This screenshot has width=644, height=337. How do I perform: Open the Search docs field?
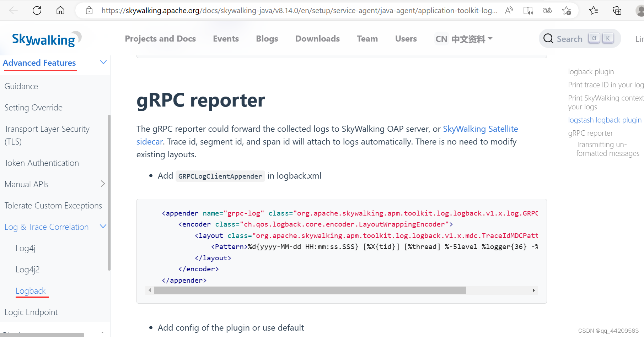point(580,38)
